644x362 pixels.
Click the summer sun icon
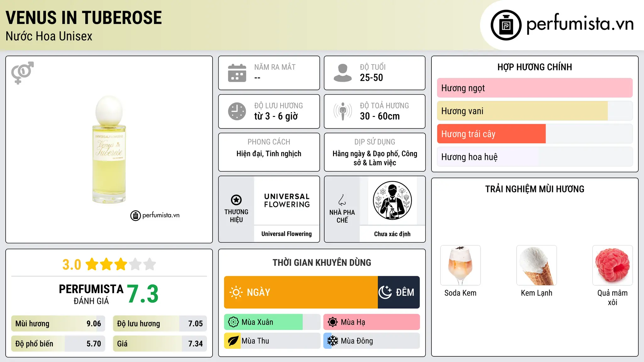coord(332,322)
